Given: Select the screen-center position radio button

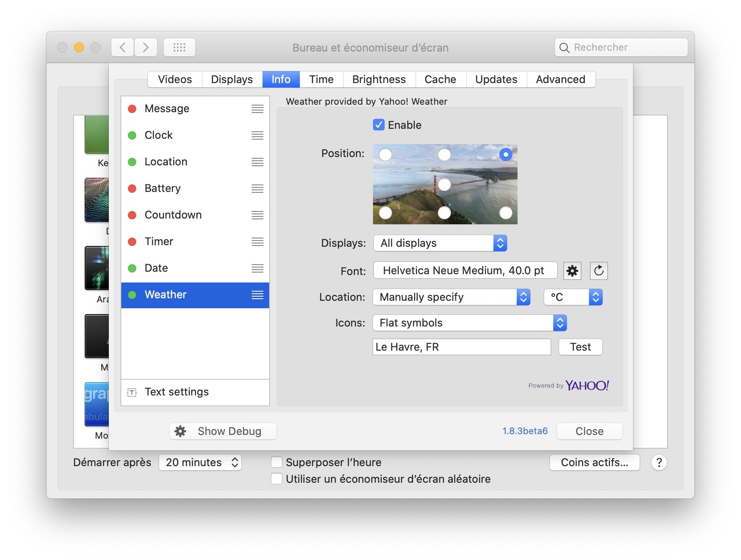Looking at the screenshot, I should click(x=444, y=184).
